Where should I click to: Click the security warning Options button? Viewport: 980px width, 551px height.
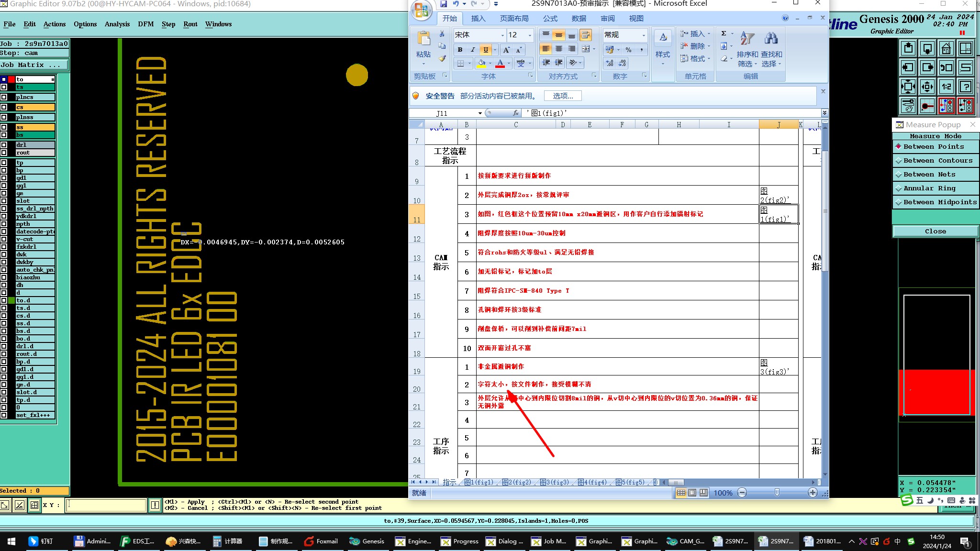(563, 96)
